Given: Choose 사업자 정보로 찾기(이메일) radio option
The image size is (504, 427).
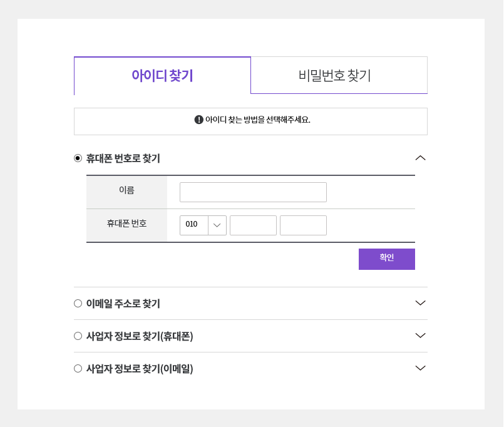Looking at the screenshot, I should [78, 369].
